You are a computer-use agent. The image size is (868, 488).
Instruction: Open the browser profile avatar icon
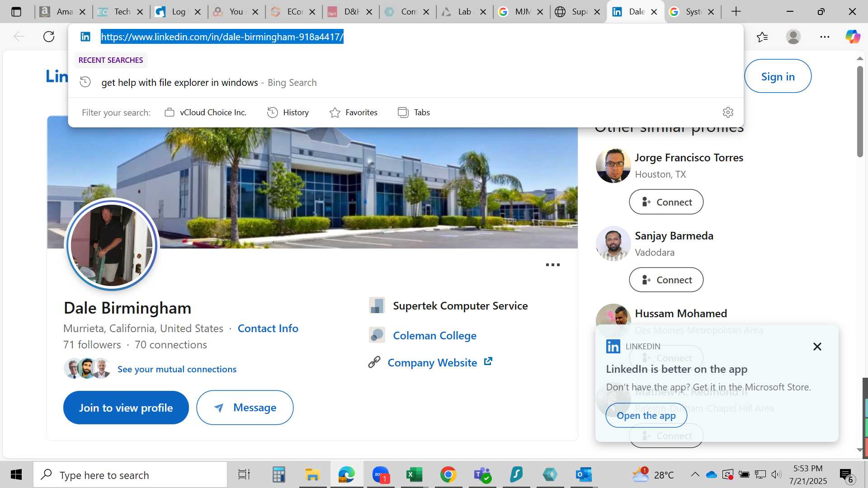click(x=793, y=37)
